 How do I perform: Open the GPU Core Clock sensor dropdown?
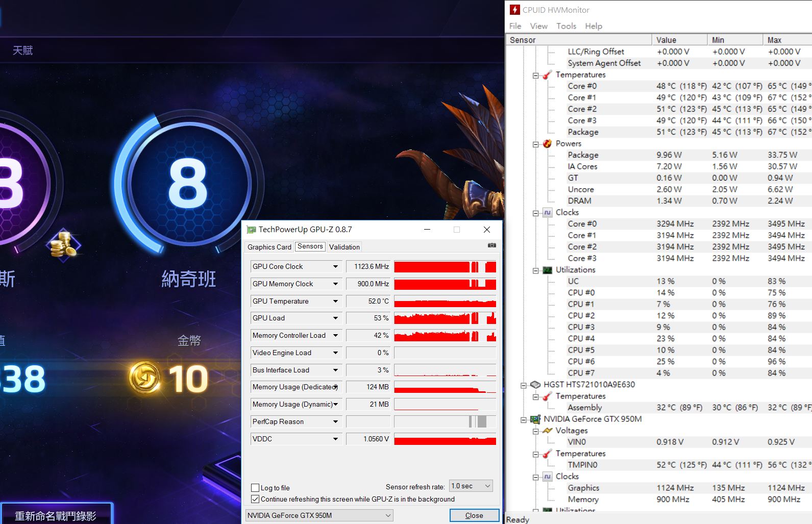coord(335,266)
